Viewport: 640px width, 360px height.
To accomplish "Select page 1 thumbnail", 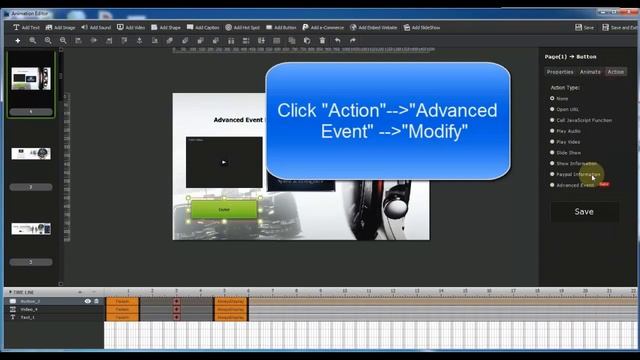I will coord(31,79).
